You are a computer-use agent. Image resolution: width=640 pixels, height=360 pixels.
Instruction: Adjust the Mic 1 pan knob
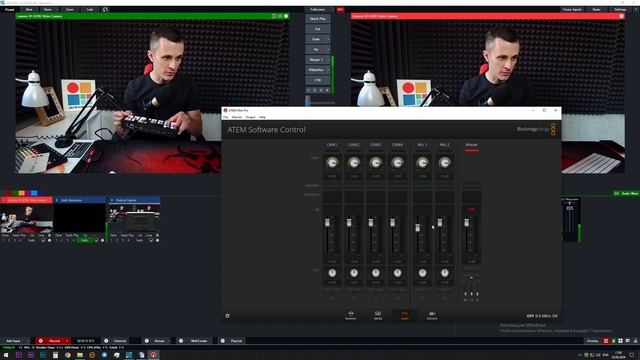[422, 273]
